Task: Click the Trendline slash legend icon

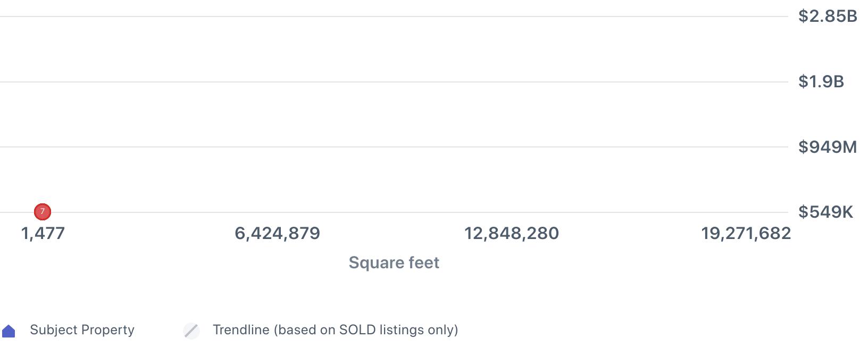Action: point(191,331)
